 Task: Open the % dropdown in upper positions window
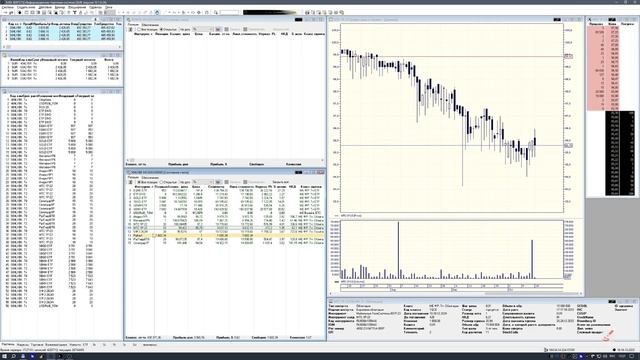pos(202,29)
